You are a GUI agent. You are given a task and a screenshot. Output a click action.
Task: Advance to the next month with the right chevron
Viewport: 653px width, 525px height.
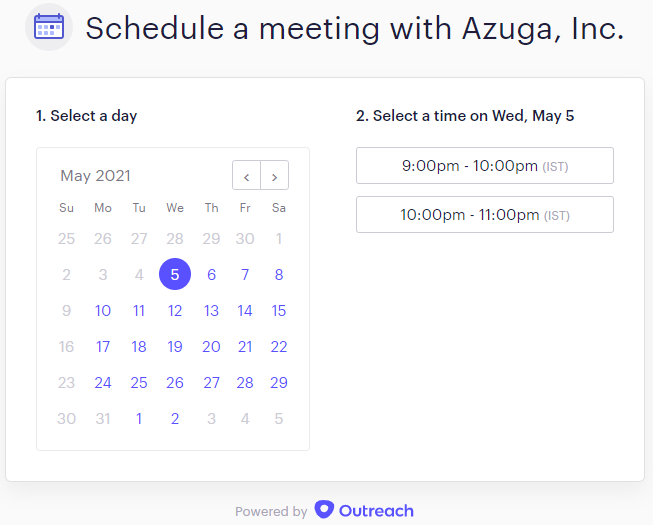click(x=274, y=175)
